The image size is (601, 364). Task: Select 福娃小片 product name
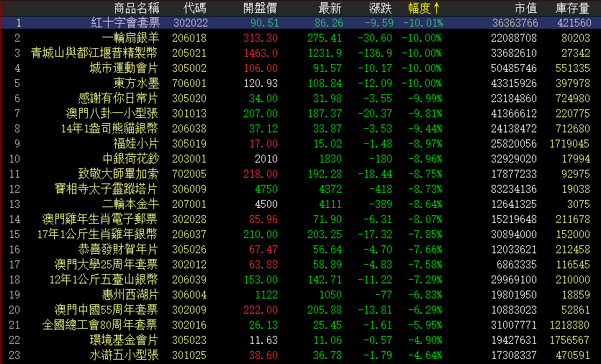point(136,144)
